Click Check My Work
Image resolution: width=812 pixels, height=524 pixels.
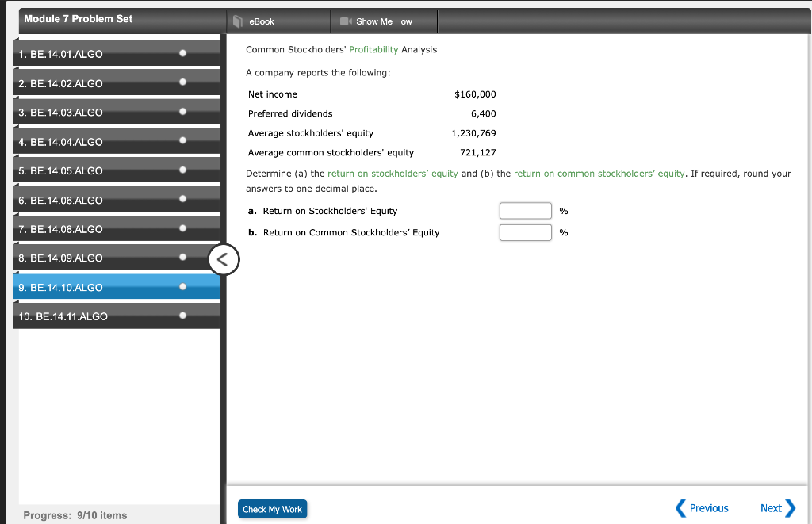[x=272, y=508]
